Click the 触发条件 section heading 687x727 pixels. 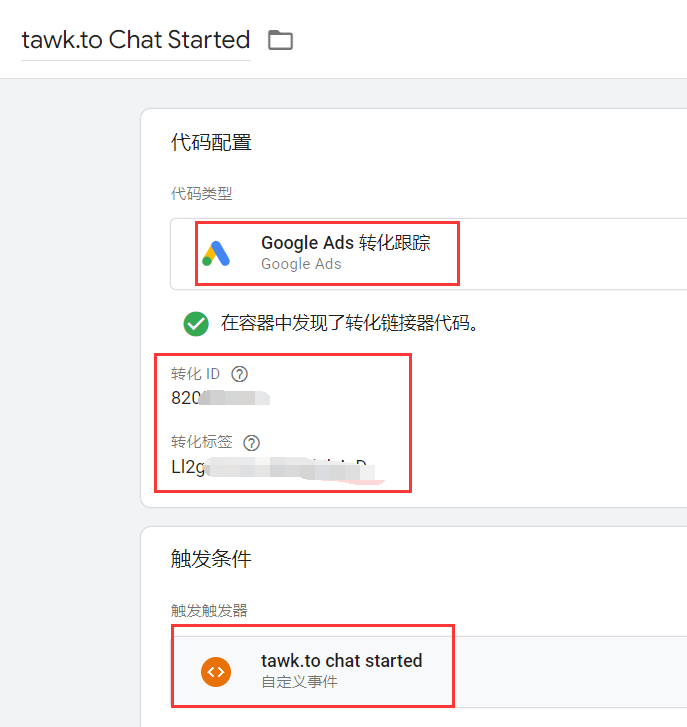click(211, 559)
